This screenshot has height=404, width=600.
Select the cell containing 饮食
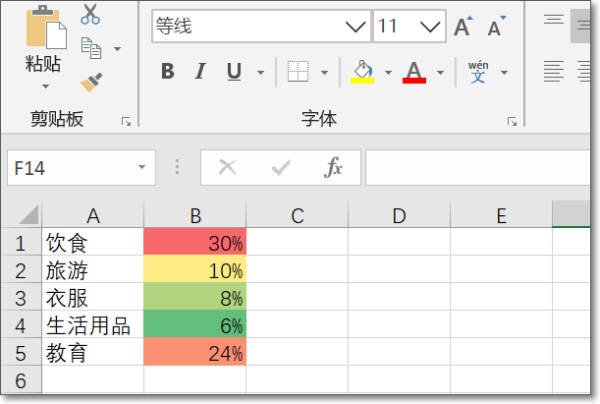coord(93,243)
